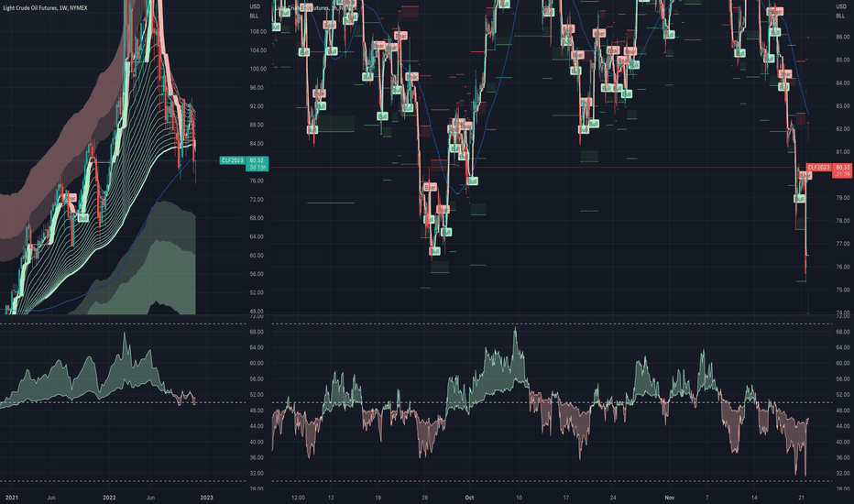Select the red CLF2023 symbol tag on hourly chart
This screenshot has height=504, width=854.
click(818, 168)
